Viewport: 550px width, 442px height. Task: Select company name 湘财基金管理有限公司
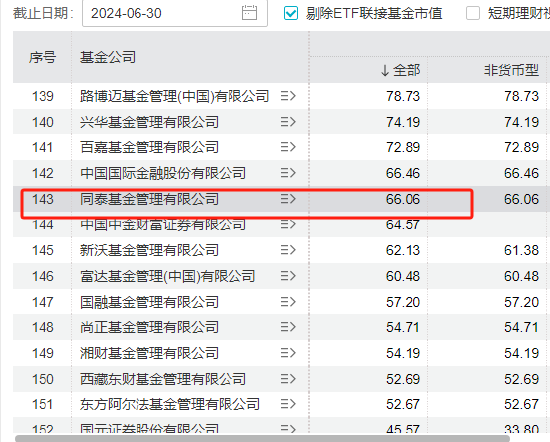149,353
